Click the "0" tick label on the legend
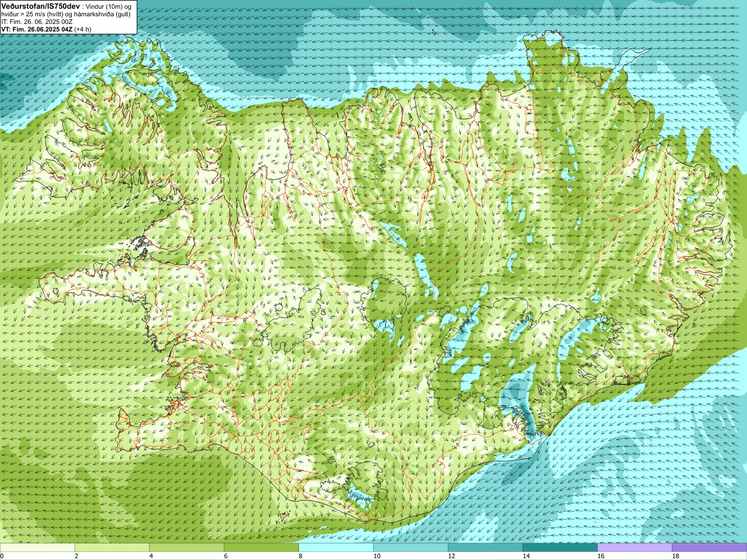Viewport: 747px width, 560px height. 2,556
